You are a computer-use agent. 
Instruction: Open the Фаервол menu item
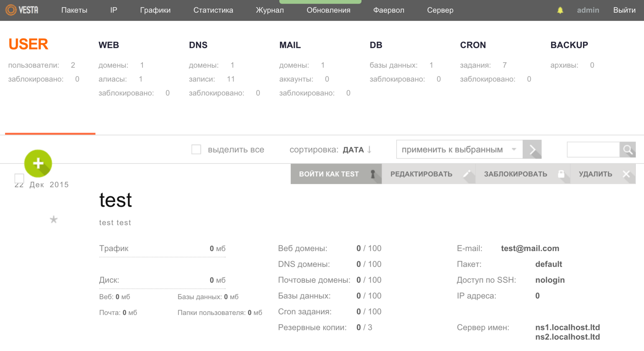389,10
